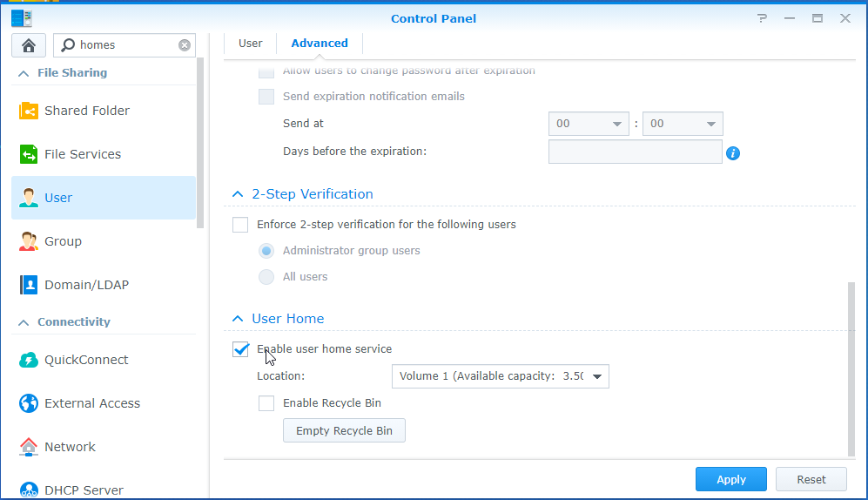Click the Network house icon
Image resolution: width=868 pixels, height=500 pixels.
28,447
